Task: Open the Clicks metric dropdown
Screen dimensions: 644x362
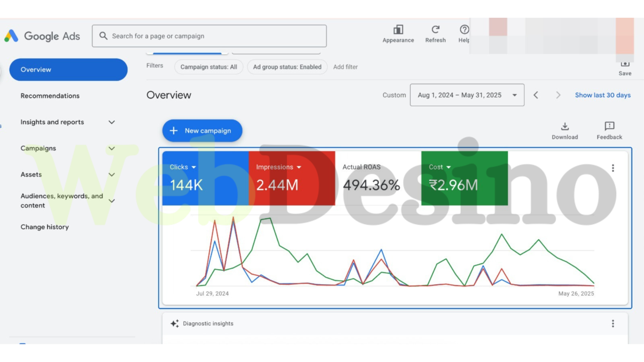Action: pyautogui.click(x=194, y=167)
